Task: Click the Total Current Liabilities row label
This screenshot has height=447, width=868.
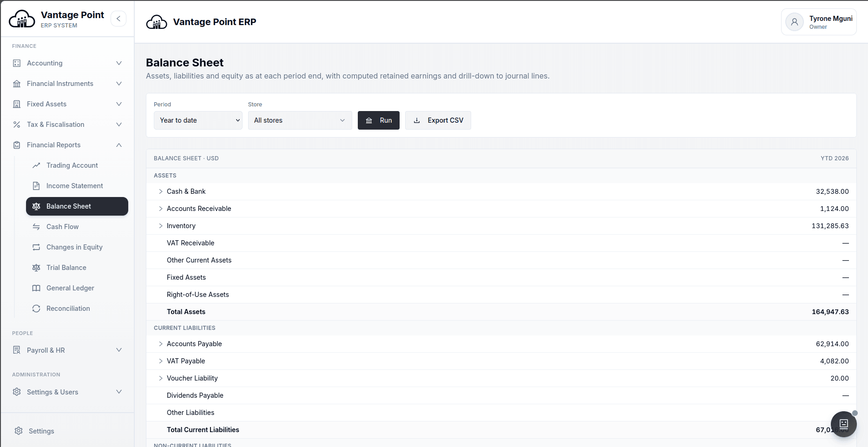Action: point(203,430)
